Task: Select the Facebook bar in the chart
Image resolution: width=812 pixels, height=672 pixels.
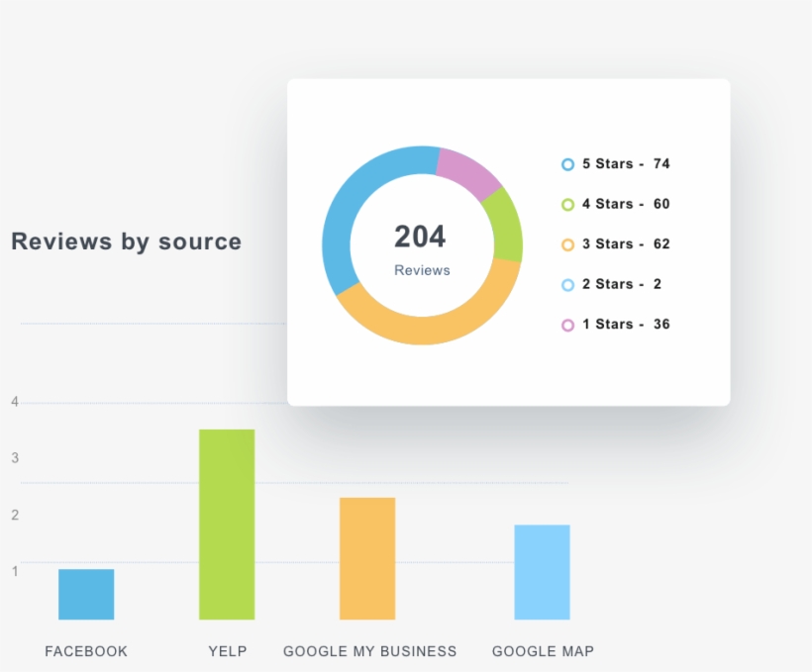Action: point(86,592)
